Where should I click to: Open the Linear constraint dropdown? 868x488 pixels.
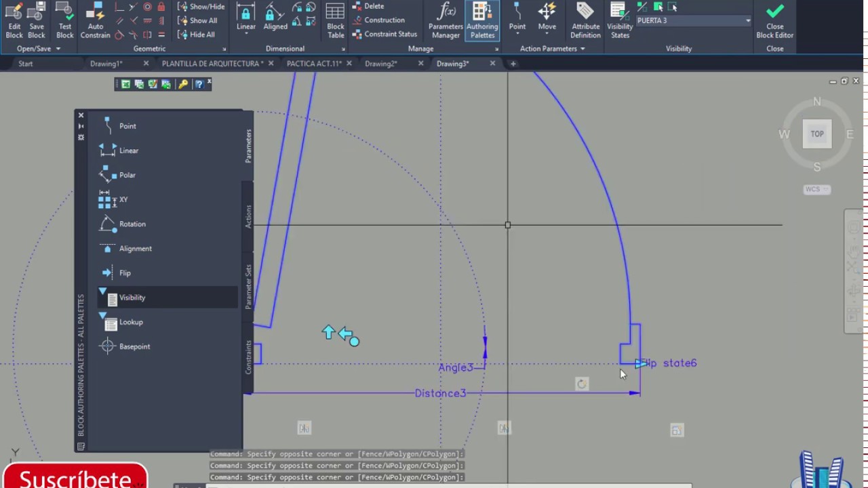(x=246, y=34)
